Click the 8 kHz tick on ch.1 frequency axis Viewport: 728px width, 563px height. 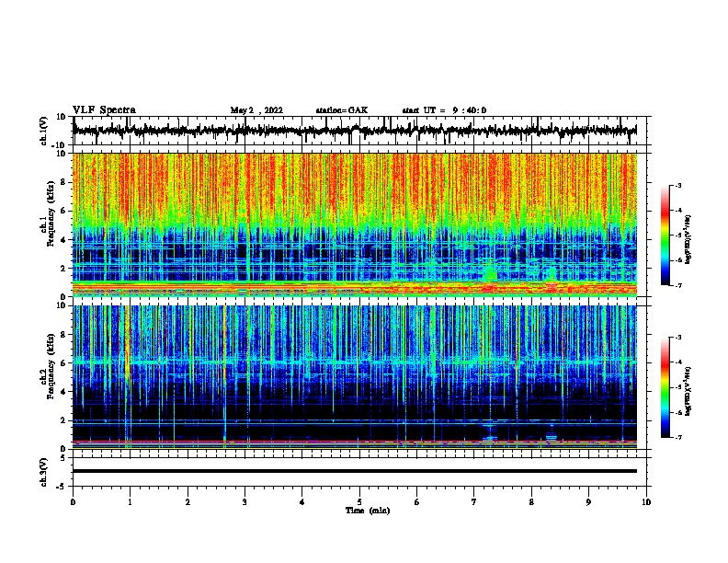(63, 182)
